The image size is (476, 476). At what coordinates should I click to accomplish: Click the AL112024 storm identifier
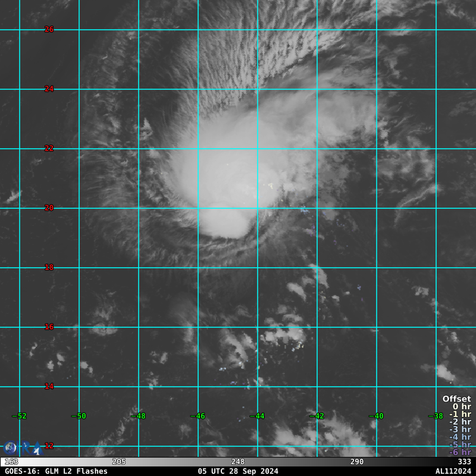(x=453, y=471)
